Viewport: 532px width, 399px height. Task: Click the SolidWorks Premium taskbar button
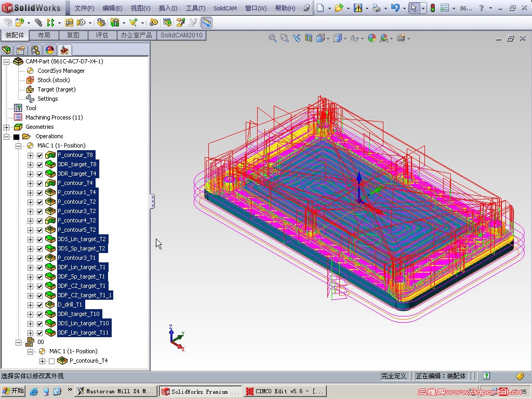200,391
